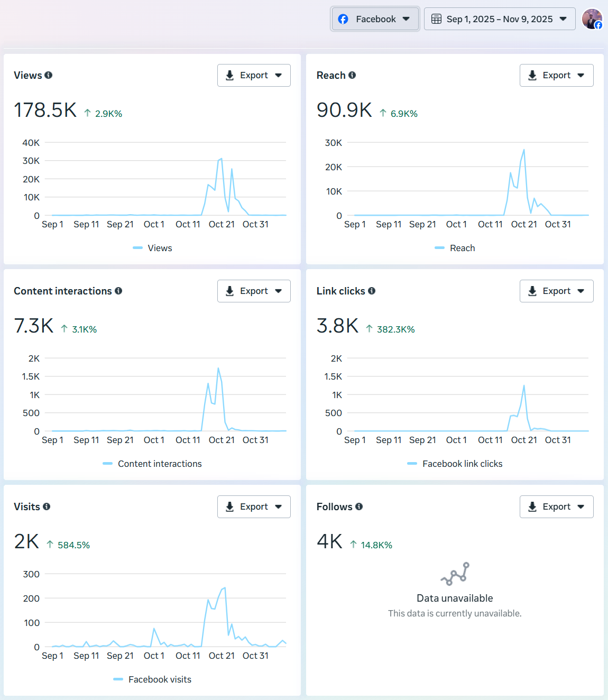
Task: Click the blue legend swatch for Reach
Action: (x=439, y=247)
